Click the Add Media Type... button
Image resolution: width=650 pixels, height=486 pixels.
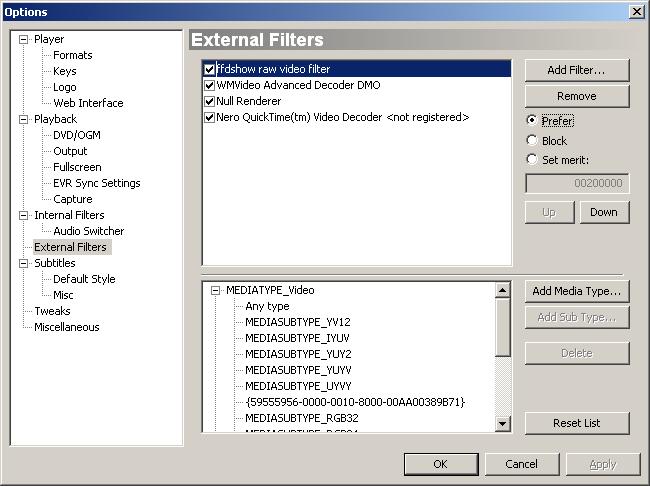pyautogui.click(x=577, y=291)
